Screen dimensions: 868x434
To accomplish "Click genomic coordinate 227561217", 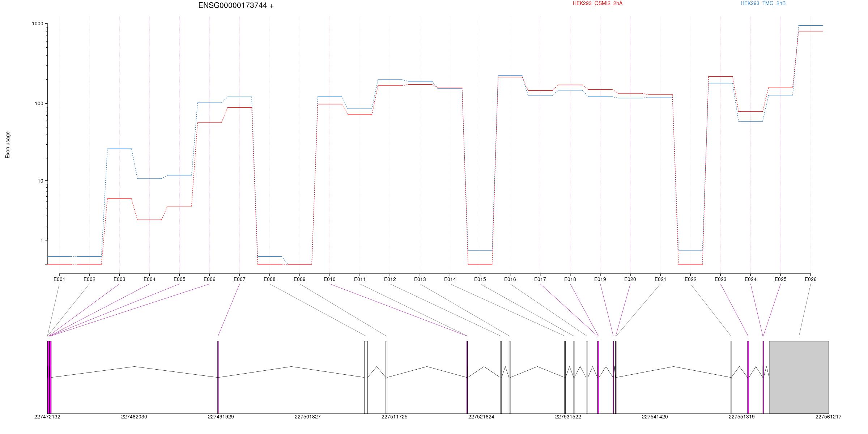I will point(829,417).
